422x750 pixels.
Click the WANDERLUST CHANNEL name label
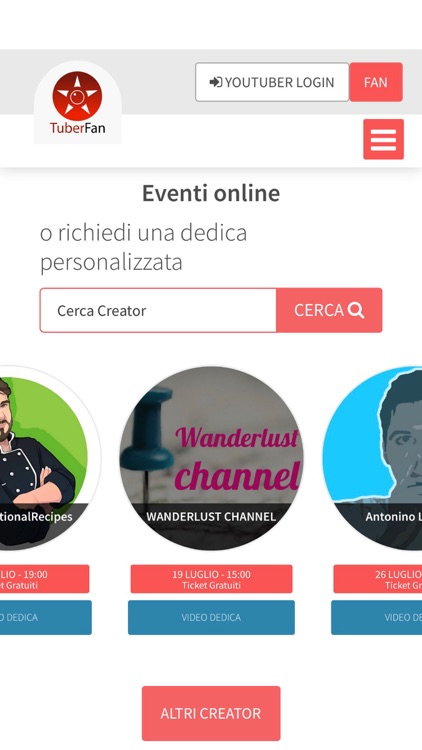211,517
